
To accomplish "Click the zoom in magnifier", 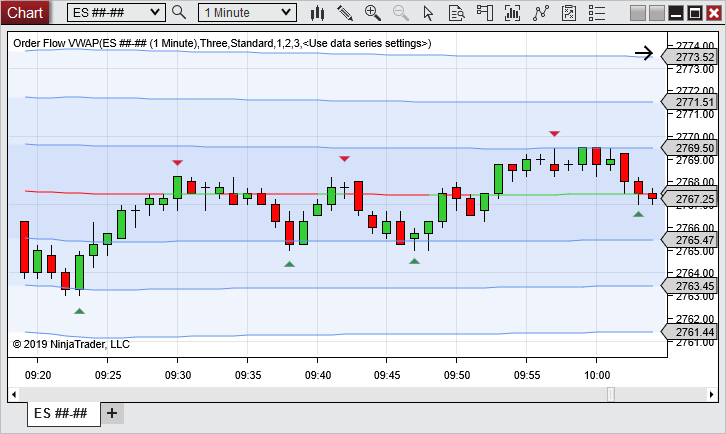I will pyautogui.click(x=373, y=13).
